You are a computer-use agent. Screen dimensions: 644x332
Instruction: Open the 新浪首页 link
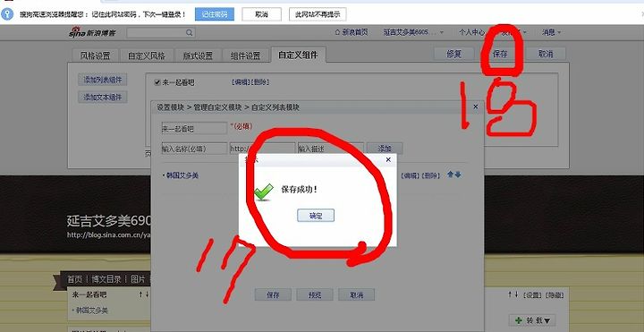point(352,32)
